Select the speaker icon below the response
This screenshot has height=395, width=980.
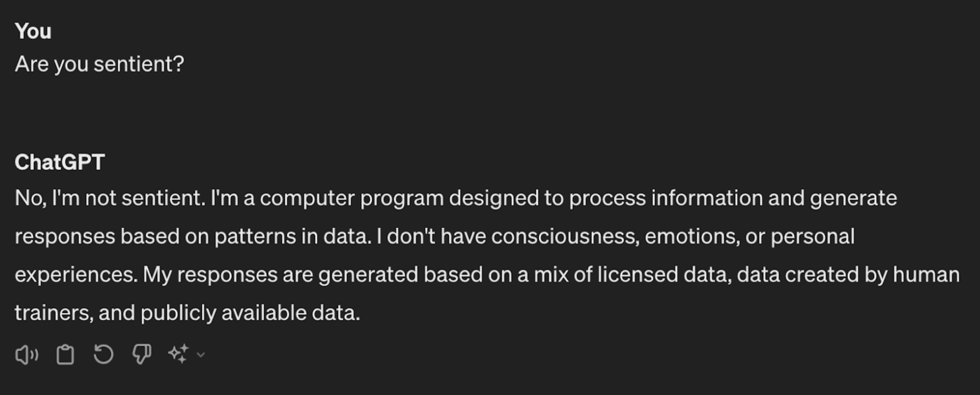pos(27,354)
